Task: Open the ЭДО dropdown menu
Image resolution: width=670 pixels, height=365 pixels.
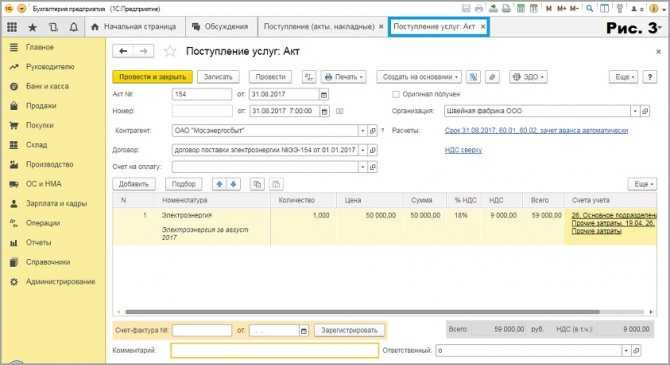Action: (529, 77)
